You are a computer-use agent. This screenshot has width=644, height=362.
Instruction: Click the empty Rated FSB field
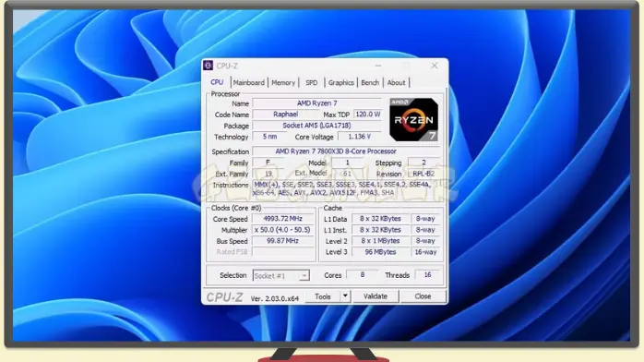click(x=282, y=252)
